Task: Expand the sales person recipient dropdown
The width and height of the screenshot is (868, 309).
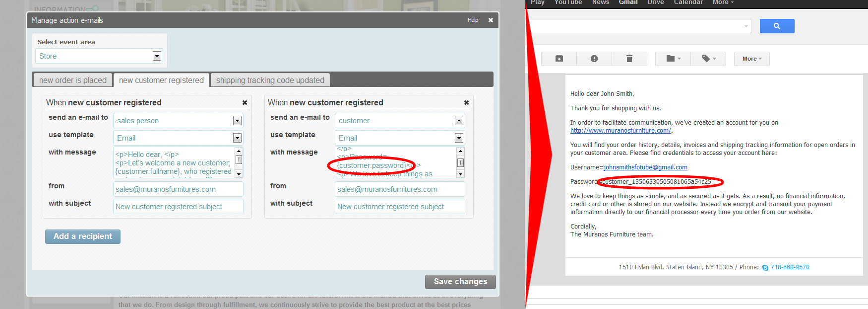Action: [237, 121]
